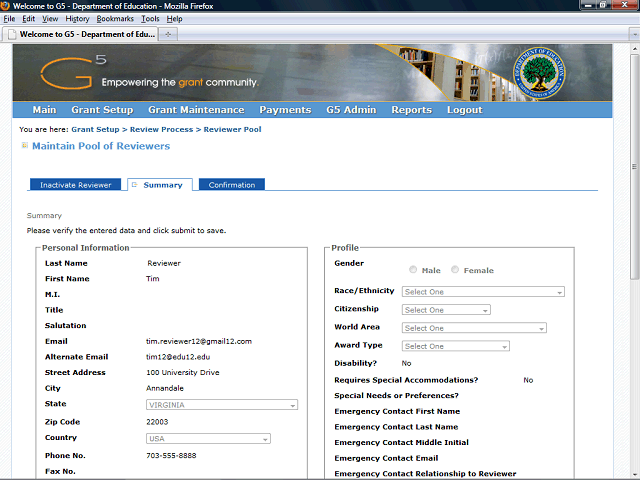Open the History menu
640x480 pixels.
tap(77, 19)
